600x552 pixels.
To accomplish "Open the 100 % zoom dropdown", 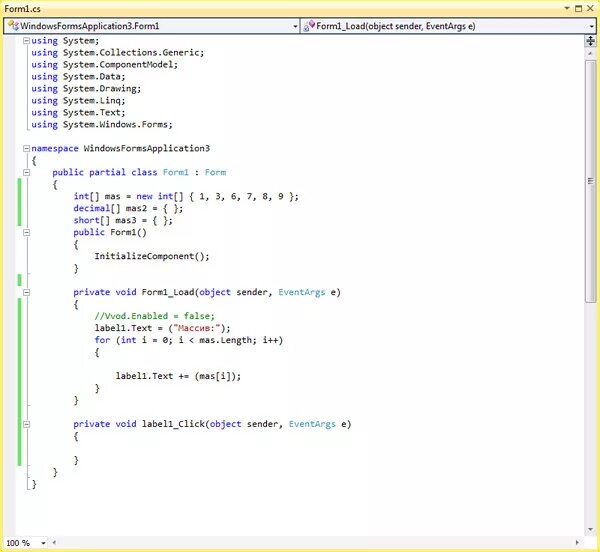I will pyautogui.click(x=43, y=543).
